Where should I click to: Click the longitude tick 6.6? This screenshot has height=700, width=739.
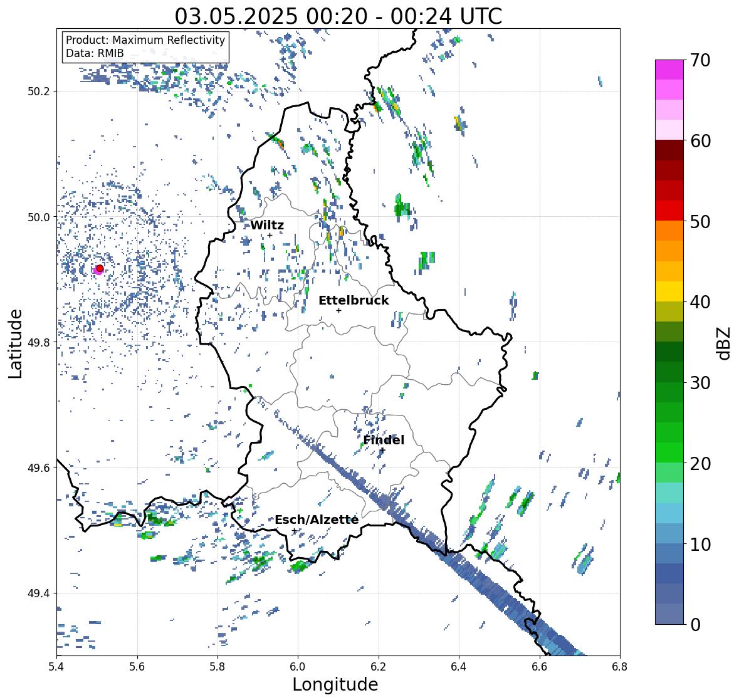click(x=540, y=666)
